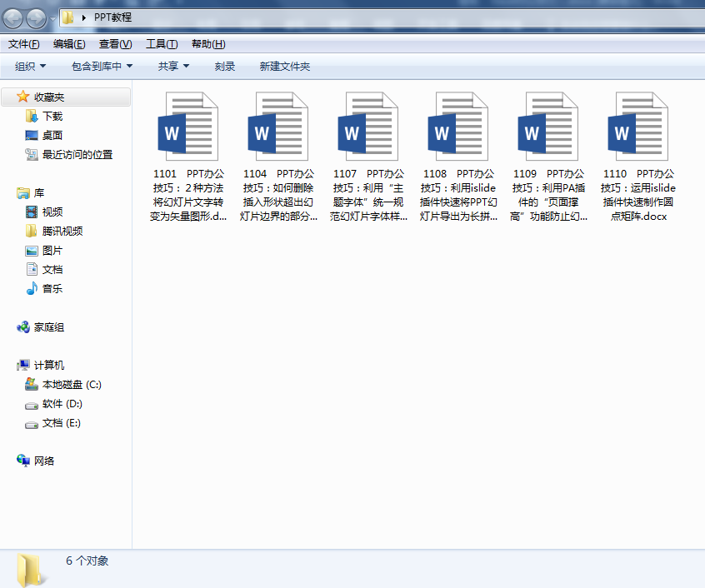The height and width of the screenshot is (588, 705).
Task: Open the 包含到库中 dropdown
Action: [102, 67]
